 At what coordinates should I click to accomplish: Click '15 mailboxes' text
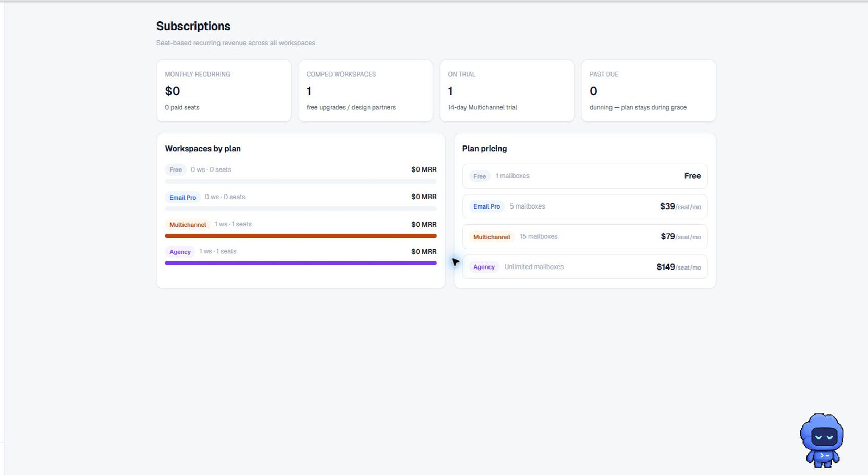coord(539,237)
